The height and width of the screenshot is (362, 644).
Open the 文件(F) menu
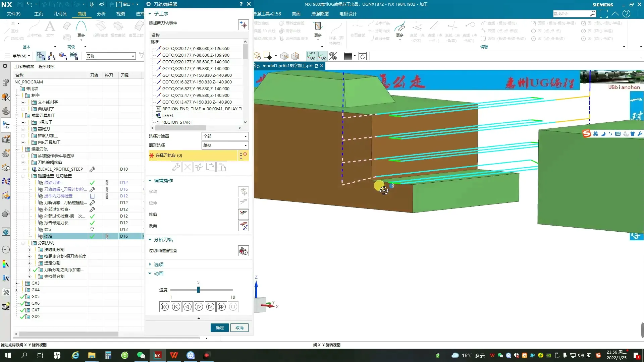13,14
